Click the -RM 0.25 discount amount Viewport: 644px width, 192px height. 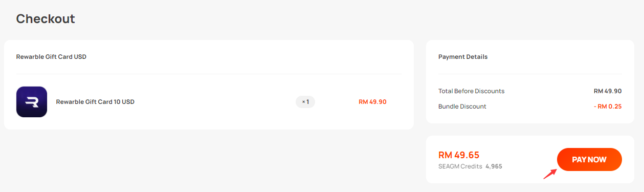[x=607, y=106]
